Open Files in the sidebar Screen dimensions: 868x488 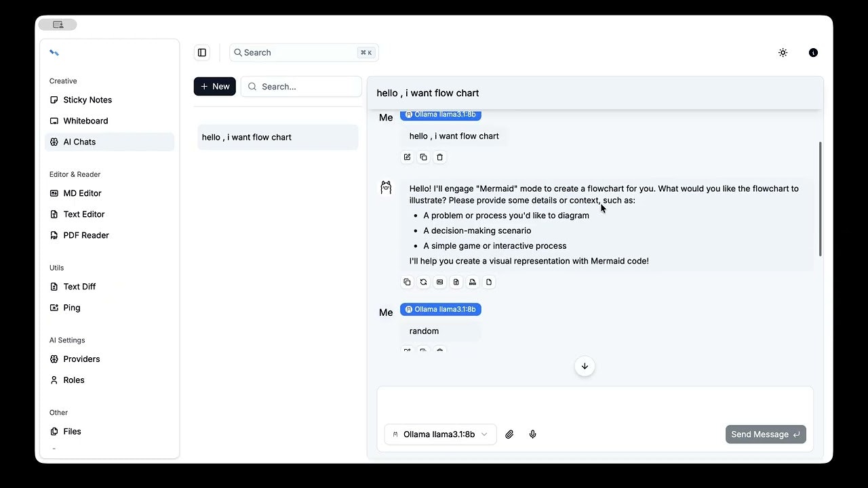[x=109, y=432]
